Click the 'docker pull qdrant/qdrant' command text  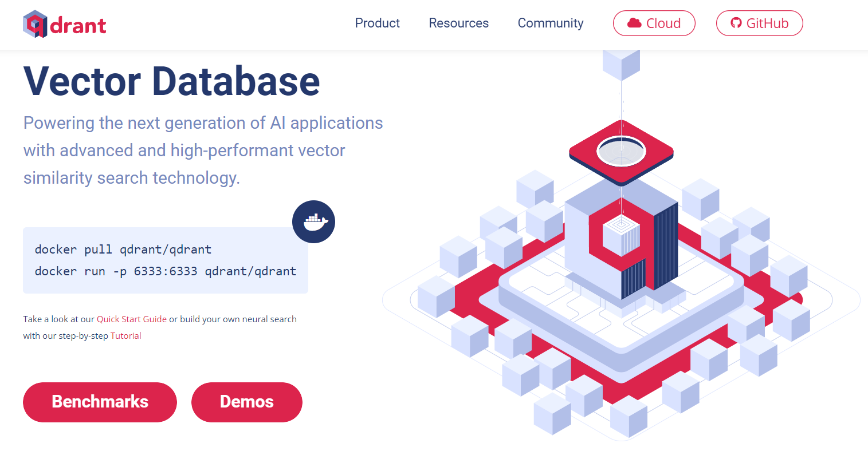tap(123, 250)
